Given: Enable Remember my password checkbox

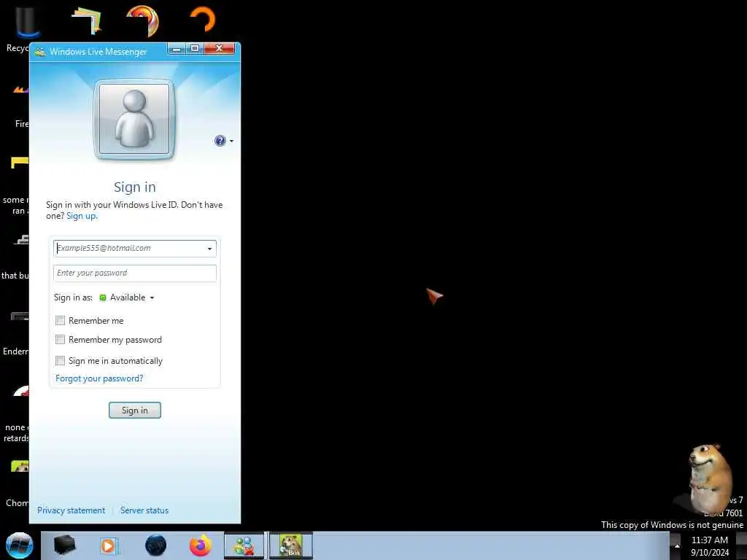Looking at the screenshot, I should pos(60,340).
